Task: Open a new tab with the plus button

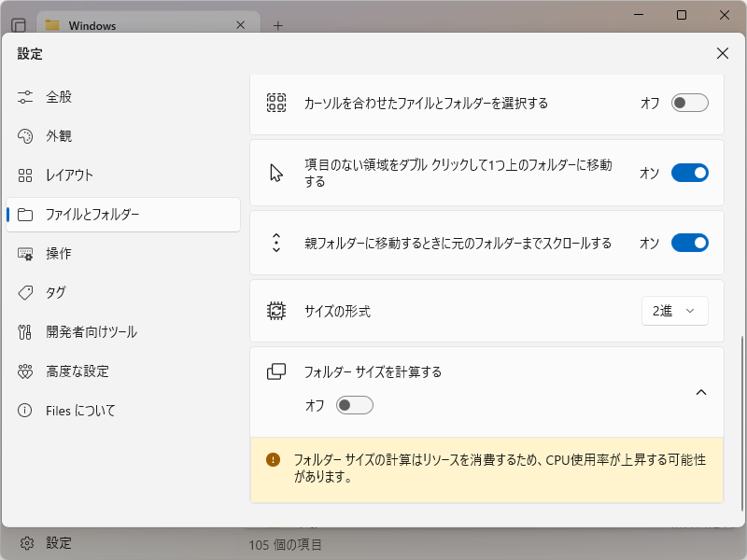Action: 277,25
